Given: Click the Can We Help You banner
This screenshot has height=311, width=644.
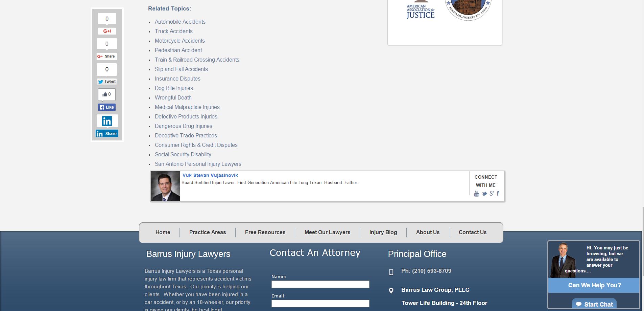Looking at the screenshot, I should click(594, 285).
